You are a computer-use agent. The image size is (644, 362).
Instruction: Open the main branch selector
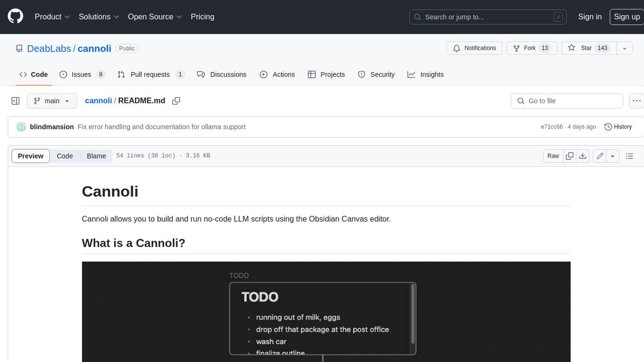pos(52,101)
